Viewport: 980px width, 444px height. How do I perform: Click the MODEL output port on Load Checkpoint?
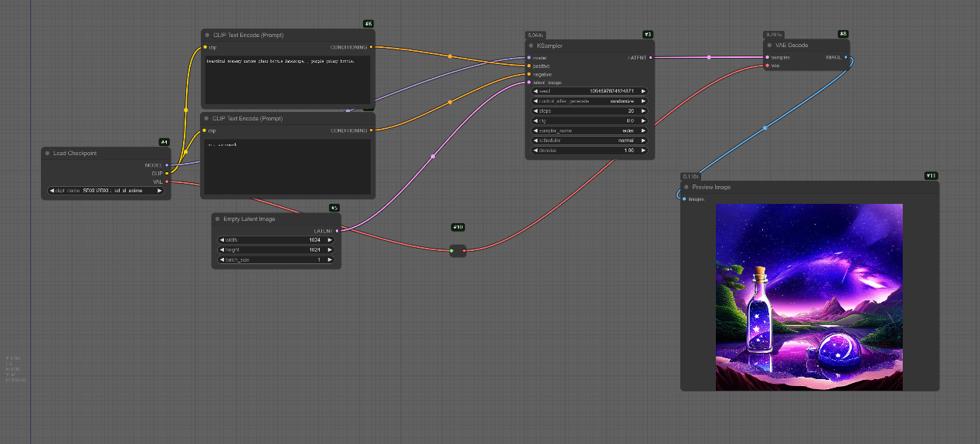[167, 165]
